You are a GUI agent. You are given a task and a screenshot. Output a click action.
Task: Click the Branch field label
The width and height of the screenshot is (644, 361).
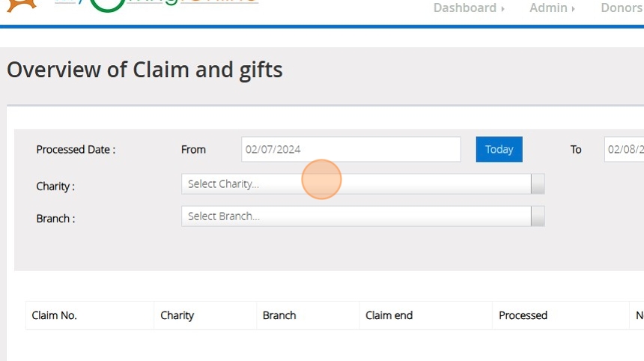[55, 219]
